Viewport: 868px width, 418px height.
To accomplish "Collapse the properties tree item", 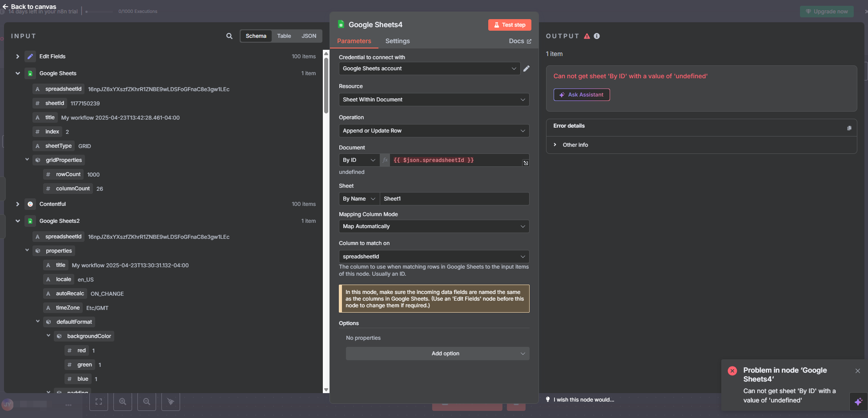I will (x=27, y=250).
